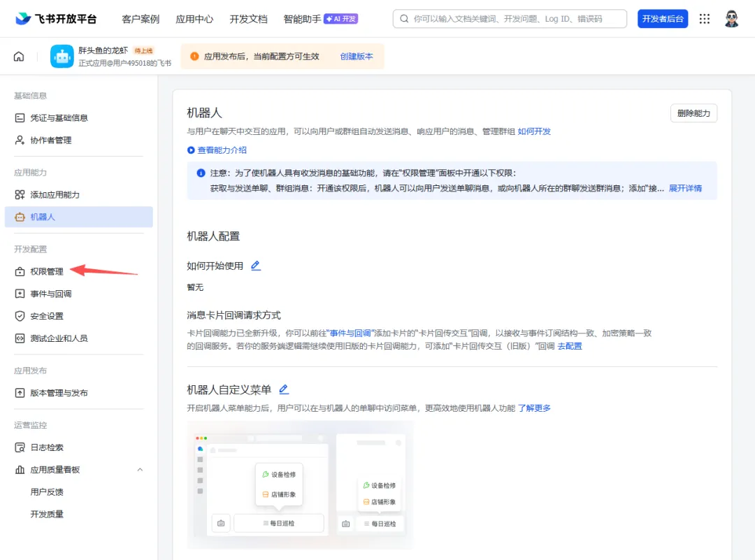Go to home via house icon

click(19, 57)
